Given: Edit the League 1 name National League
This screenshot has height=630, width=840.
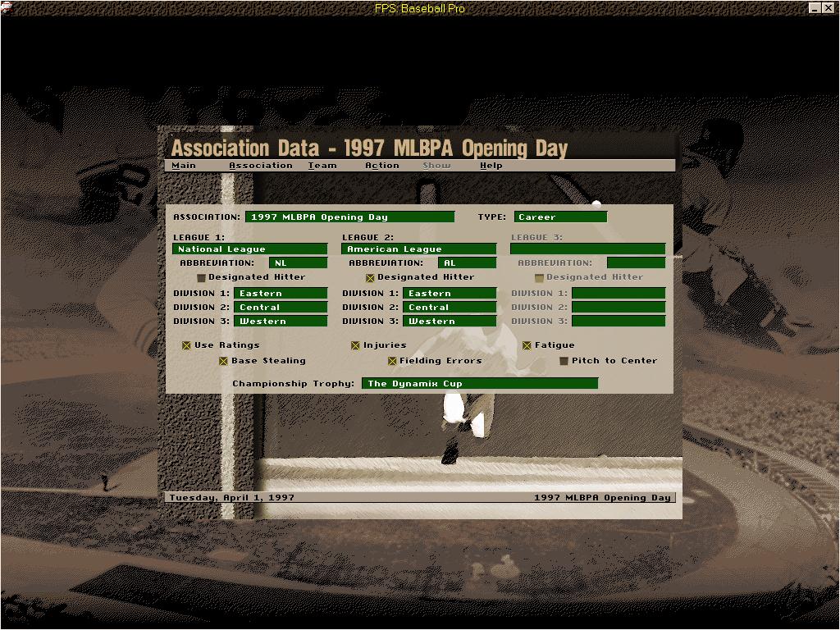Looking at the screenshot, I should tap(249, 249).
